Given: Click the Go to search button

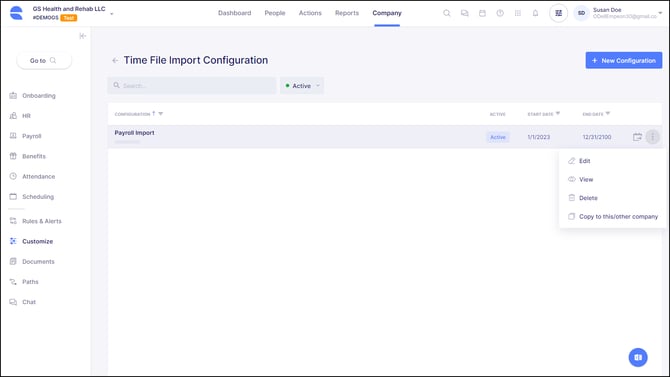Looking at the screenshot, I should pyautogui.click(x=44, y=61).
